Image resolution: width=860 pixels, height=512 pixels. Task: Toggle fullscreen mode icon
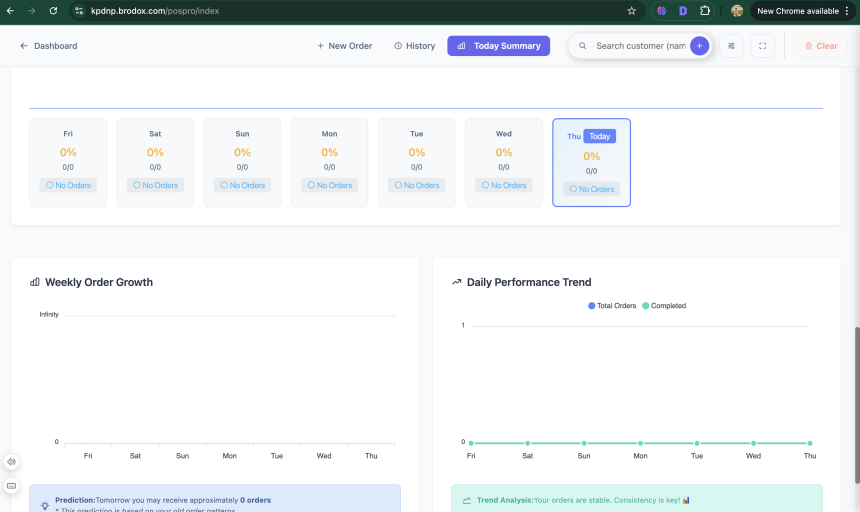point(763,46)
